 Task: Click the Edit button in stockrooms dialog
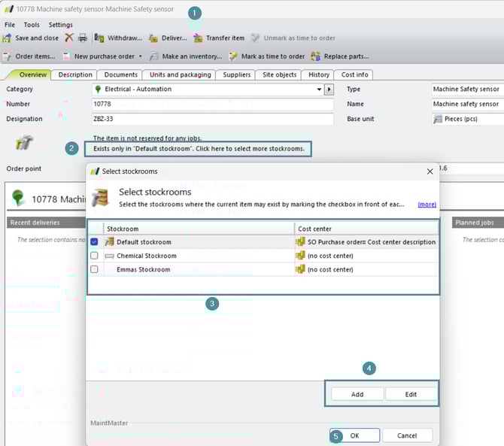click(x=411, y=394)
